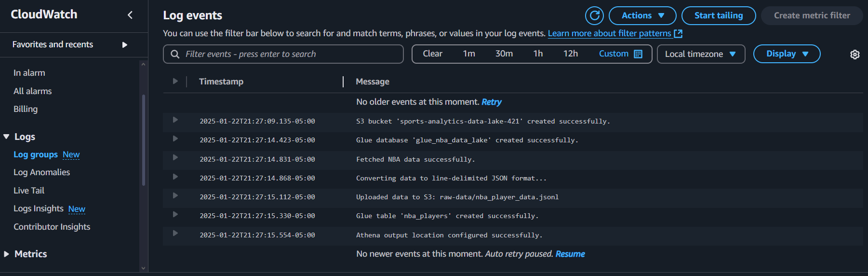Open the log events settings gear

[x=855, y=55]
